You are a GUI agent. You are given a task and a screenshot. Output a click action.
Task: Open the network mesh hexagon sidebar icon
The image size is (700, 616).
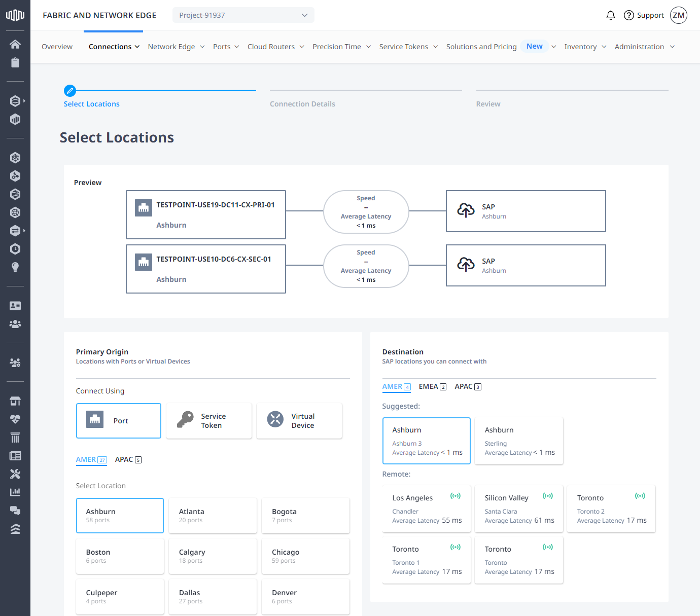[x=15, y=158]
